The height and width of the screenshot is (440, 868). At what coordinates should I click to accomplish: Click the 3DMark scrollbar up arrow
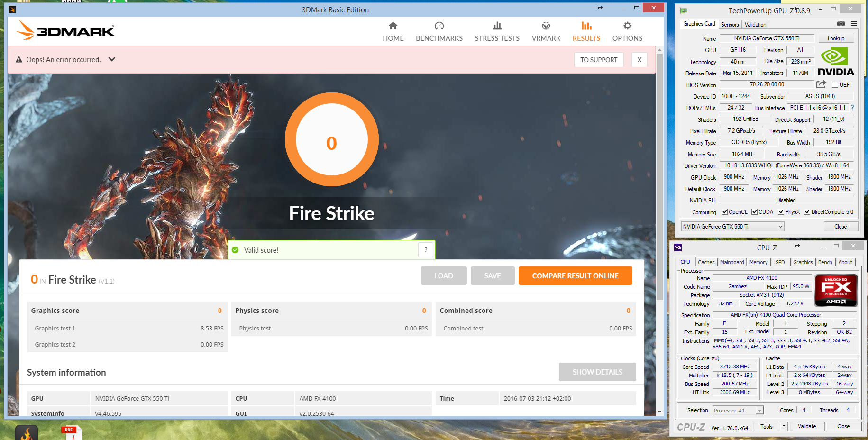[x=659, y=49]
